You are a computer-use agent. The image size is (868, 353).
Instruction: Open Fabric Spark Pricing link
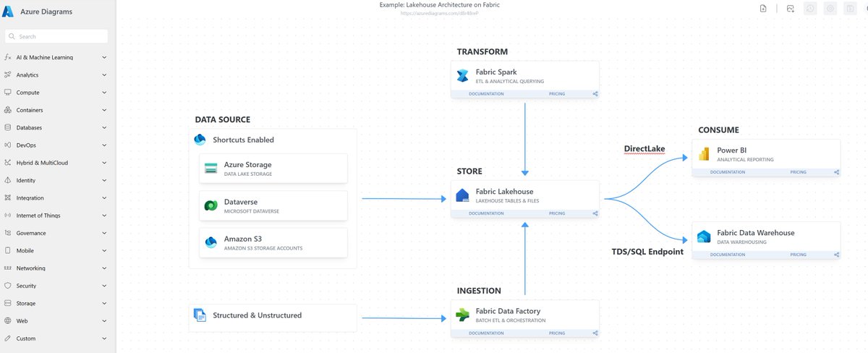[x=557, y=93]
